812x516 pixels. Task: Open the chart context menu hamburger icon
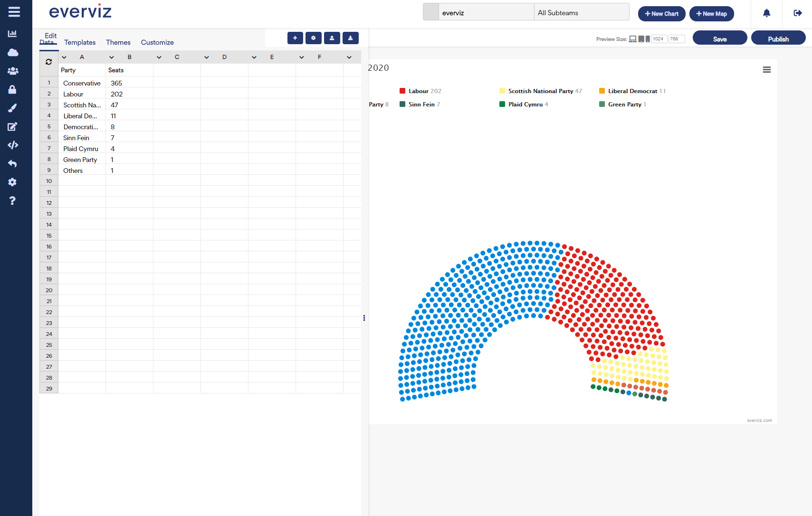[x=766, y=69]
